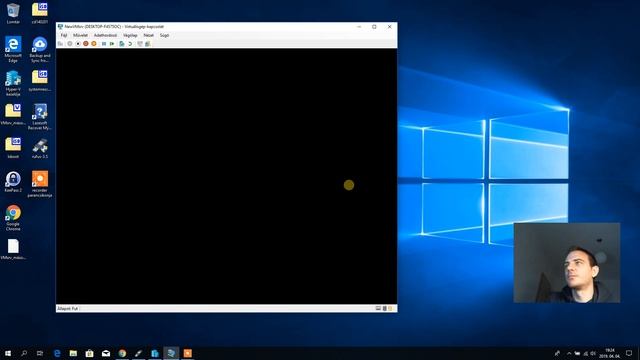This screenshot has height=360, width=640.
Task: Switch to Chrome in the taskbar
Action: (x=122, y=353)
